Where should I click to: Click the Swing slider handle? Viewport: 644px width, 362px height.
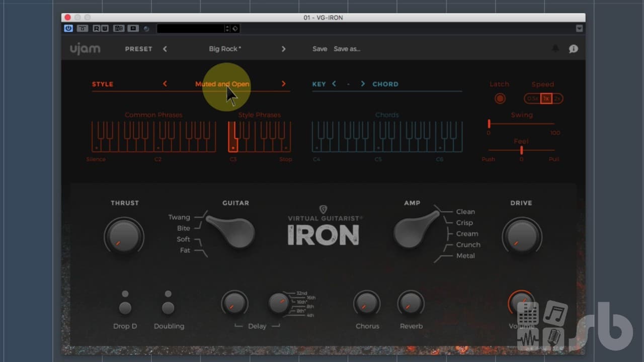pyautogui.click(x=489, y=124)
